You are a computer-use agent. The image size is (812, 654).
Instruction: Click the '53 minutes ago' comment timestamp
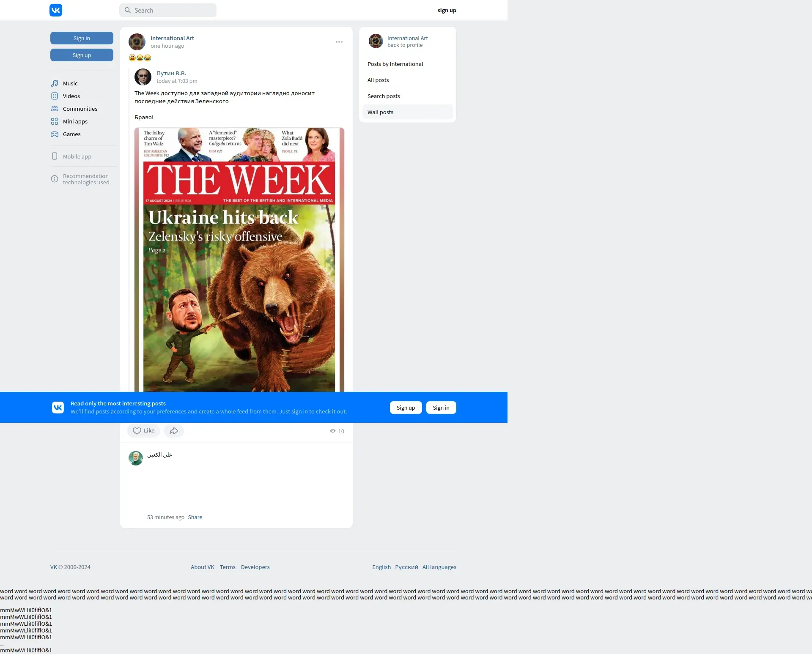(x=166, y=517)
